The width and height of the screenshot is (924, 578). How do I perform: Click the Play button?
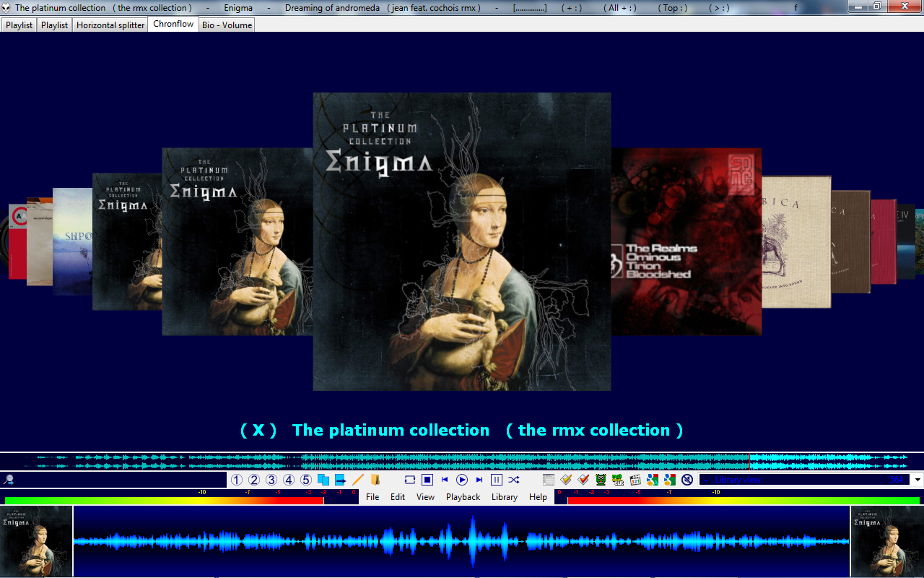[x=462, y=480]
